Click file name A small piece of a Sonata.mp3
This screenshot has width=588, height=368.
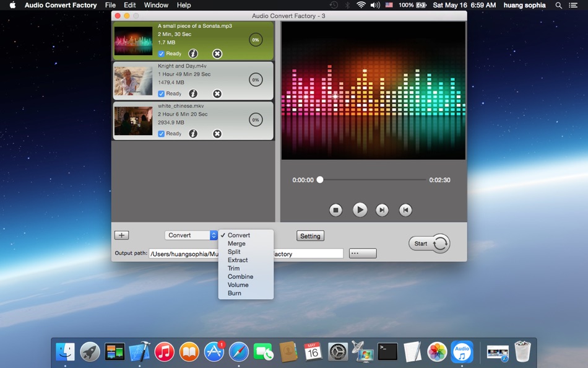pos(194,26)
